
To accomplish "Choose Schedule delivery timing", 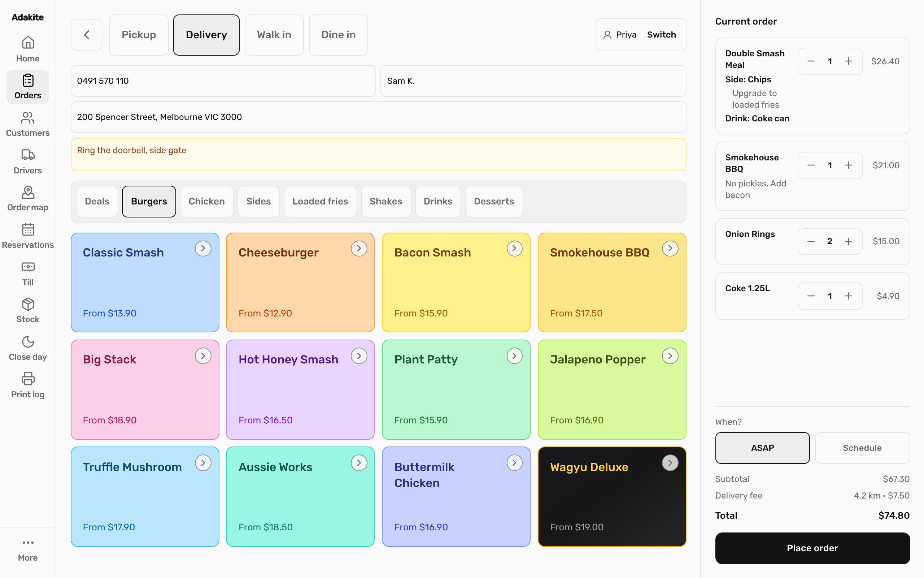I will coord(862,448).
